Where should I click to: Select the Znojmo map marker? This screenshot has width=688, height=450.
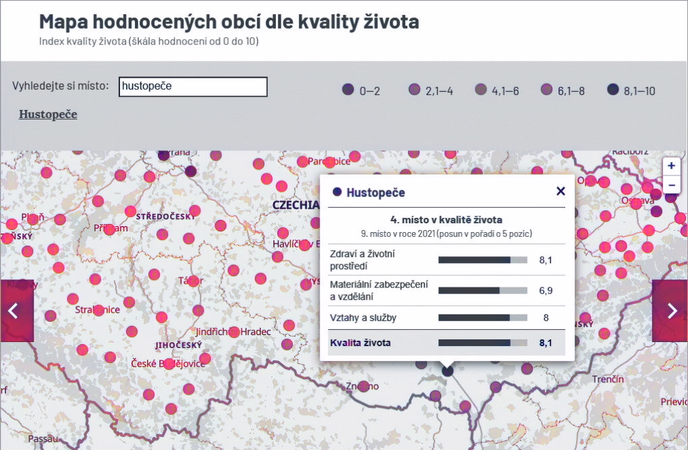(x=364, y=385)
